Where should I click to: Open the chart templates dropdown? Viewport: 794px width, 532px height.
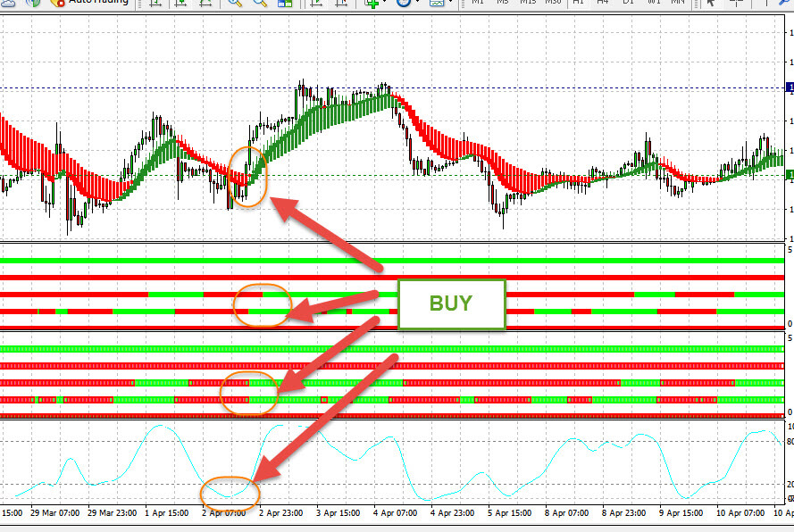point(439,3)
